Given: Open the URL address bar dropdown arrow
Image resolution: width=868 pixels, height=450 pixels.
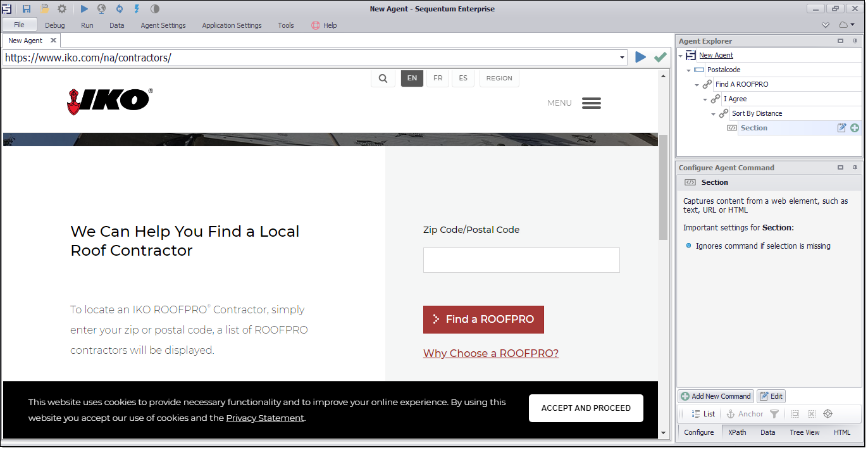Looking at the screenshot, I should coord(623,58).
